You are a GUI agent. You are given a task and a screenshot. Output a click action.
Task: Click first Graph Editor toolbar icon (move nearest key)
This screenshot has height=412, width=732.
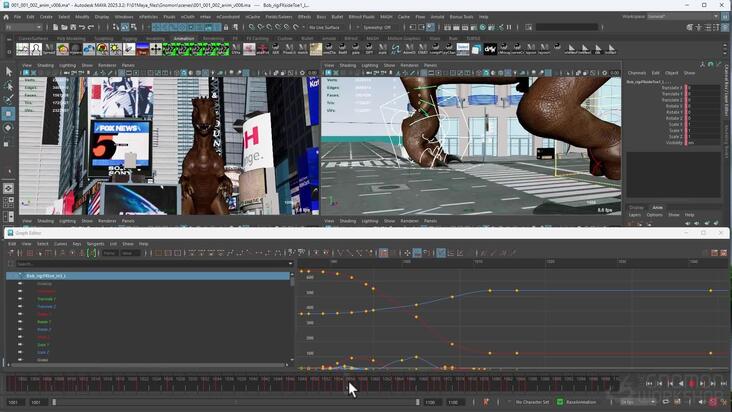[x=11, y=253]
